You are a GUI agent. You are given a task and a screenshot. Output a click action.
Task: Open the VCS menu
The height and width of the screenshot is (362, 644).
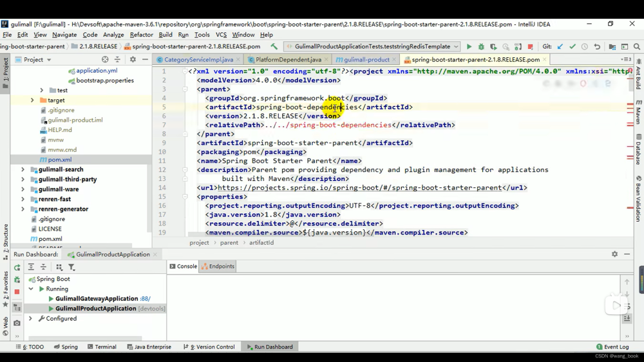[x=221, y=35]
